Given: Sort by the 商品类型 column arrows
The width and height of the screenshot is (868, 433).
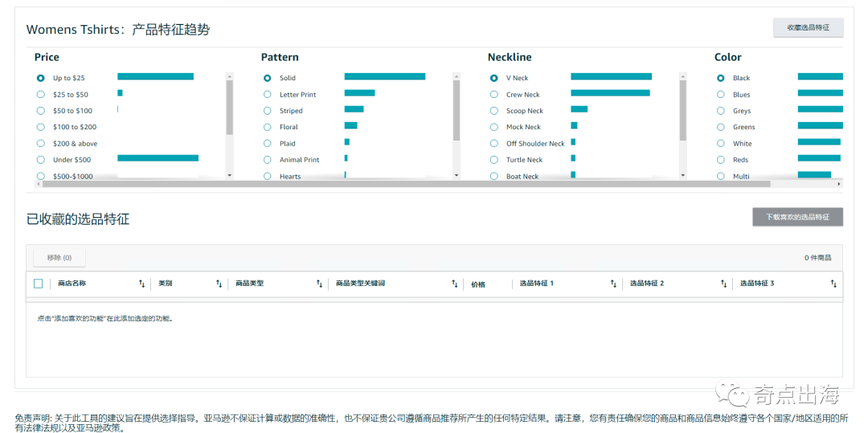Looking at the screenshot, I should point(319,284).
